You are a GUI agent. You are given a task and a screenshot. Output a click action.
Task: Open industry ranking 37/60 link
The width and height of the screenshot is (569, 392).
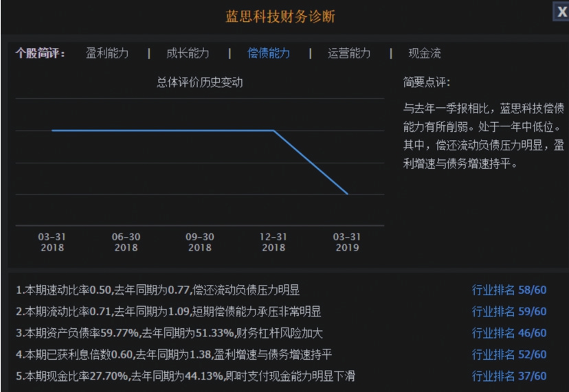pos(509,376)
